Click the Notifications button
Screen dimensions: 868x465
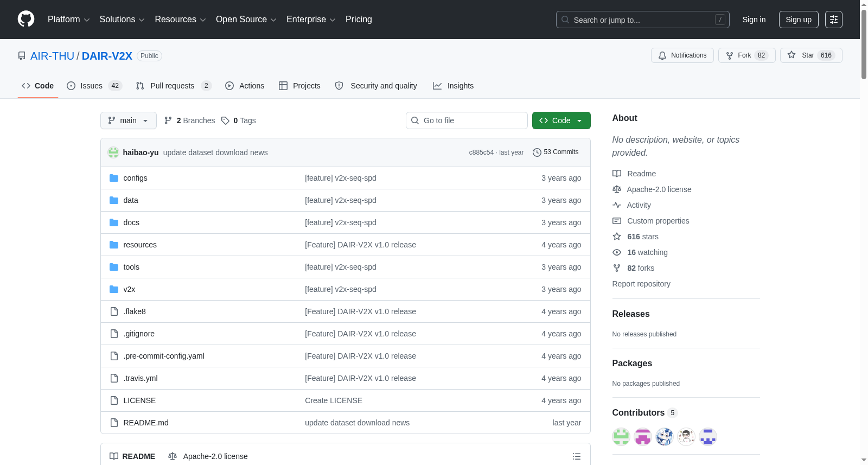coord(682,55)
